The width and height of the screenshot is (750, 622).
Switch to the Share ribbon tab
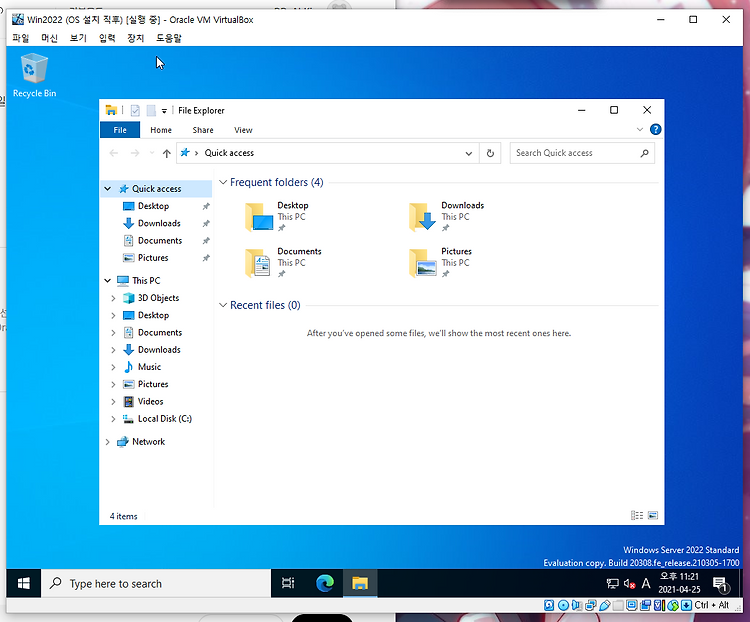(x=203, y=130)
